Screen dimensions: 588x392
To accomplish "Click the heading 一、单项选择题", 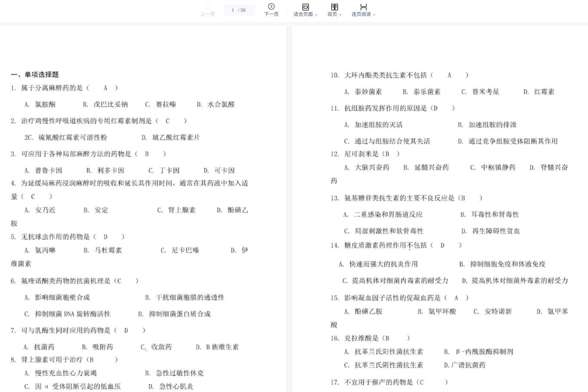I will coord(35,75).
